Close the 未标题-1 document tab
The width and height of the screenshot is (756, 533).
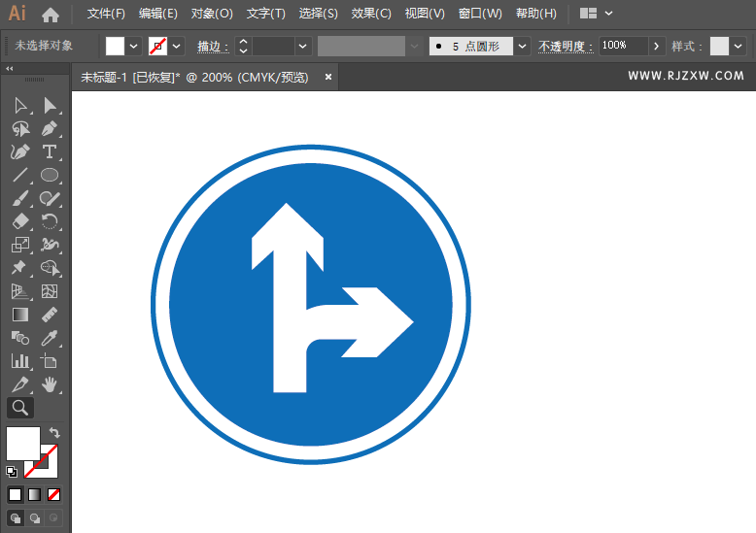click(328, 77)
